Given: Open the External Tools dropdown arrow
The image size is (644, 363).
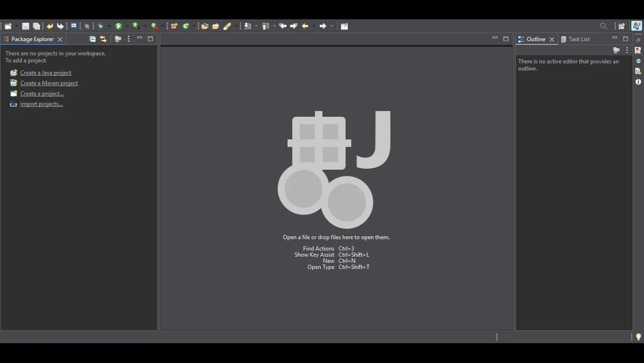Looking at the screenshot, I should [163, 26].
